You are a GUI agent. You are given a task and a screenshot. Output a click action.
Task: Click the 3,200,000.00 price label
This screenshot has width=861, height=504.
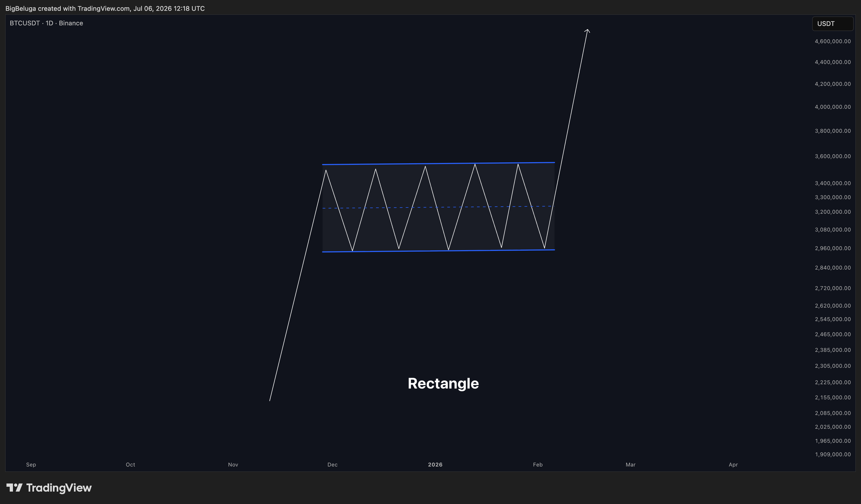(833, 212)
